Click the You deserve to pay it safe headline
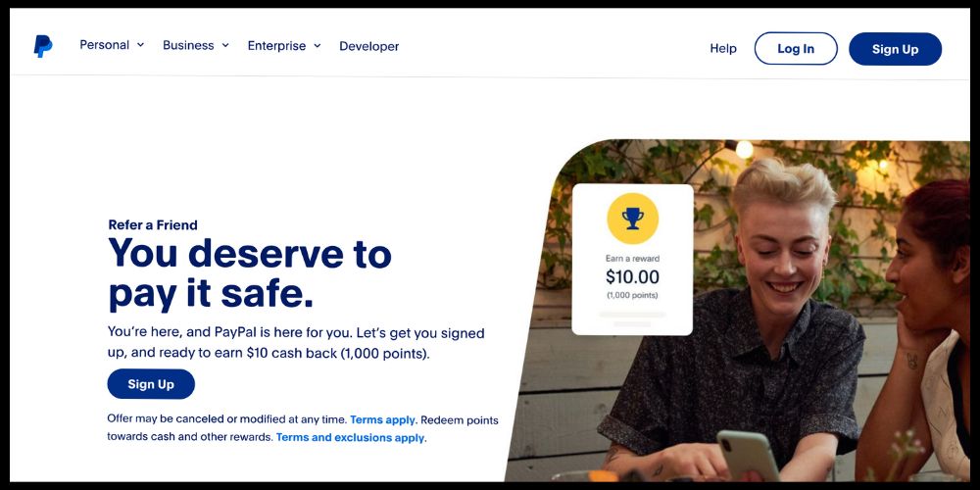 pyautogui.click(x=250, y=273)
